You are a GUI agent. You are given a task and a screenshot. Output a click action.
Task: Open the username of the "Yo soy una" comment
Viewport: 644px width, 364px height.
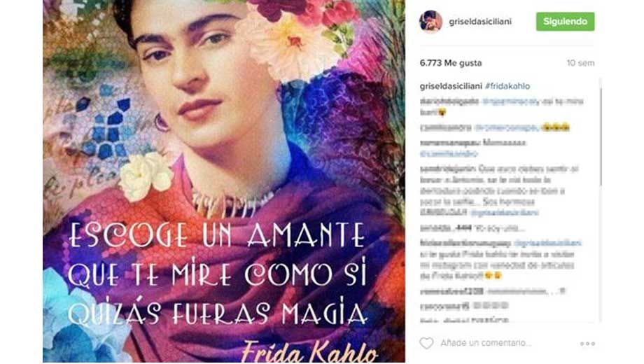pos(445,228)
